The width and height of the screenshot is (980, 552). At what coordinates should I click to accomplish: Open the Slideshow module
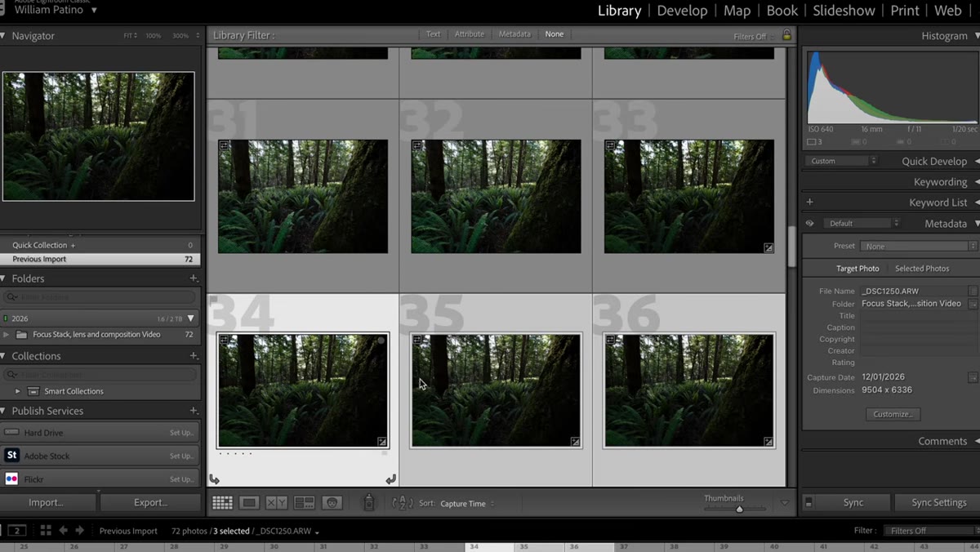[x=844, y=11]
